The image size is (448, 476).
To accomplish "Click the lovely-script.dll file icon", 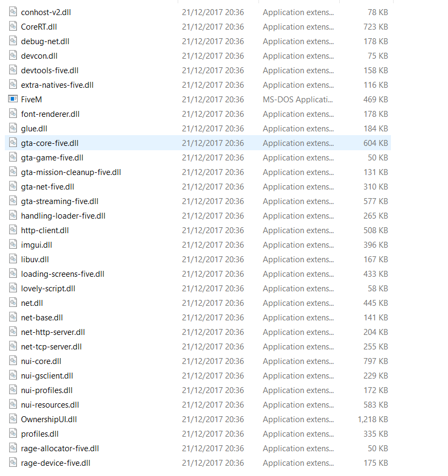I will click(x=13, y=289).
